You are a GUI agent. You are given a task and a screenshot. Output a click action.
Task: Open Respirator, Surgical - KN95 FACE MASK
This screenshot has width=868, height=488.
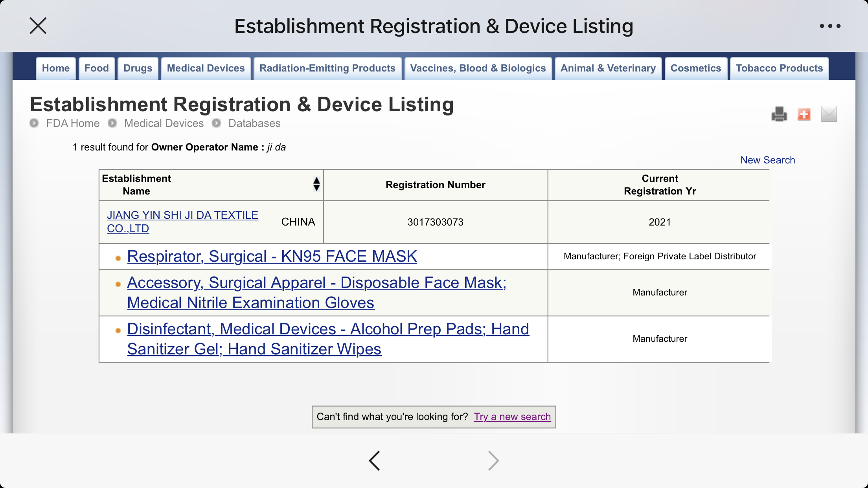(272, 256)
